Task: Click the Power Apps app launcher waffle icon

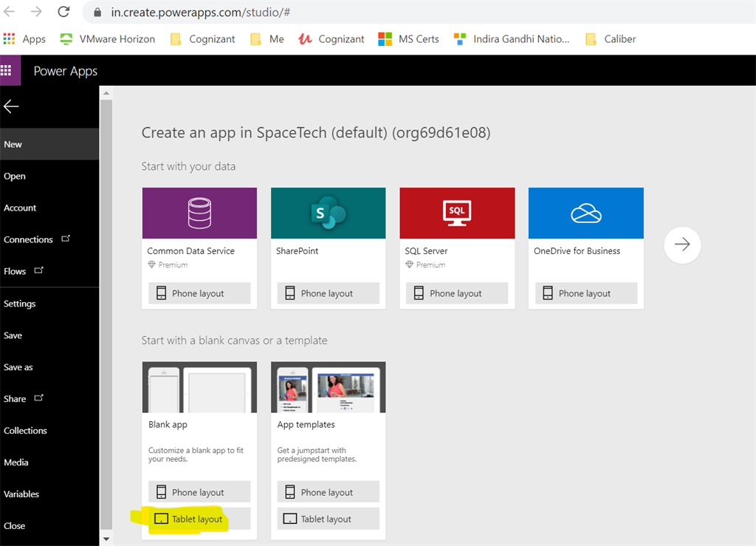Action: [x=9, y=70]
